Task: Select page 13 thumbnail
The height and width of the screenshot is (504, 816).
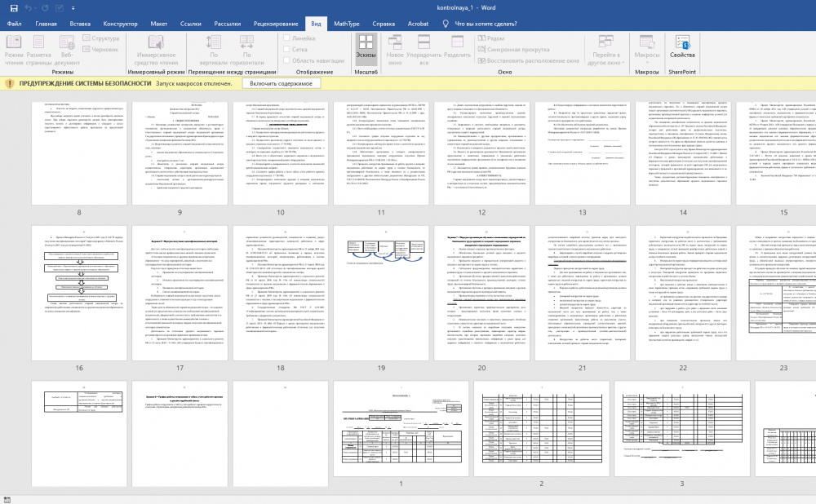Action: click(x=583, y=153)
